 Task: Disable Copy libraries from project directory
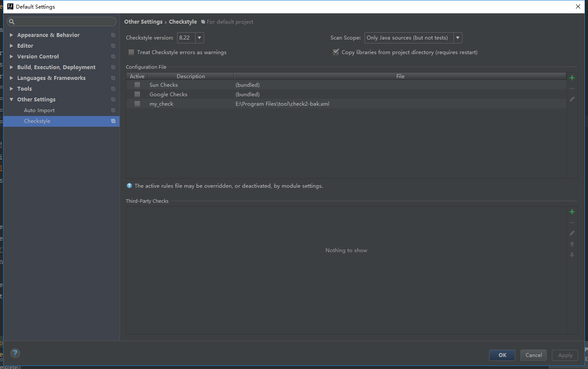[x=336, y=52]
